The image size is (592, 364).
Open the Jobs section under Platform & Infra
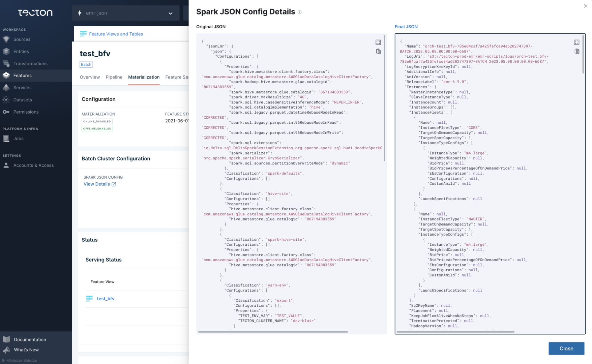19,139
